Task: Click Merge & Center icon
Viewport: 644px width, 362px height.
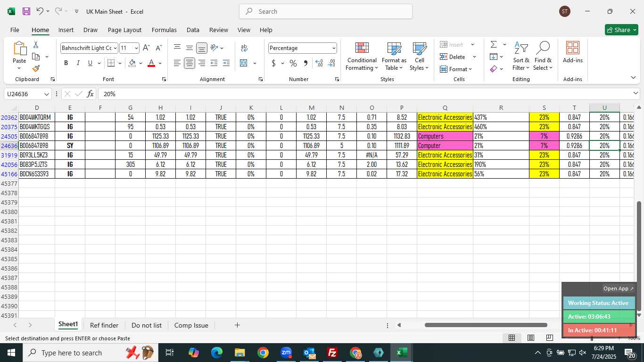Action: (244, 63)
